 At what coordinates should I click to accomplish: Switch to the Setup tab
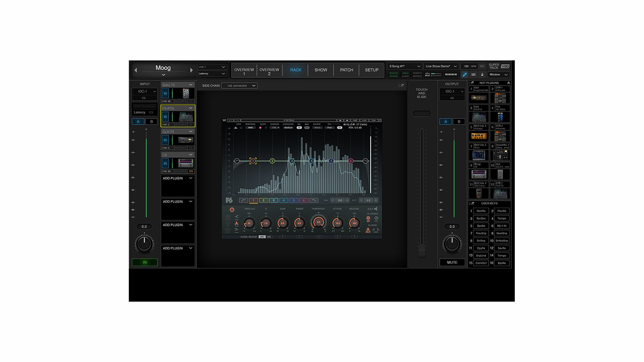point(372,70)
